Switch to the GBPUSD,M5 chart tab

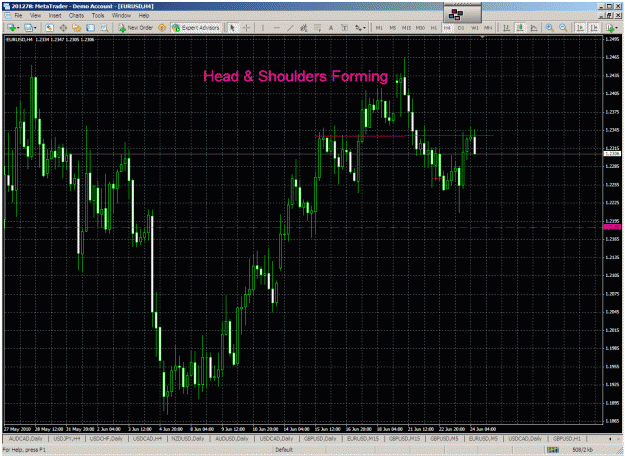[444, 438]
